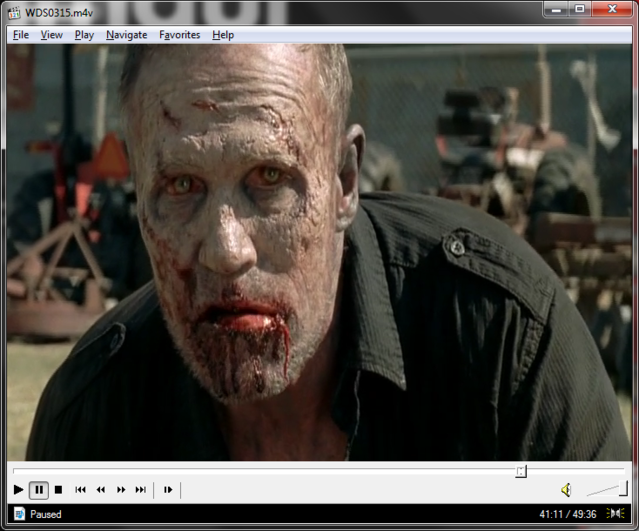Click the Pause button

point(39,489)
